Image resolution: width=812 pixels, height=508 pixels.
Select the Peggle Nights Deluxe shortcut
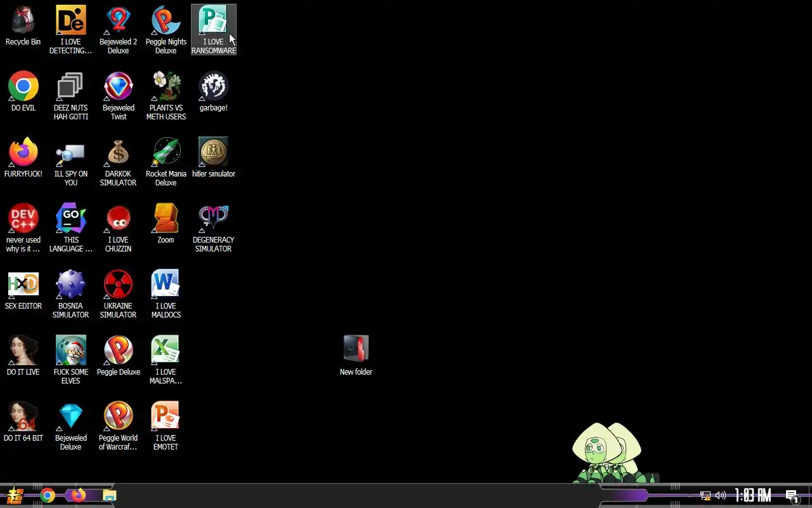pyautogui.click(x=166, y=30)
